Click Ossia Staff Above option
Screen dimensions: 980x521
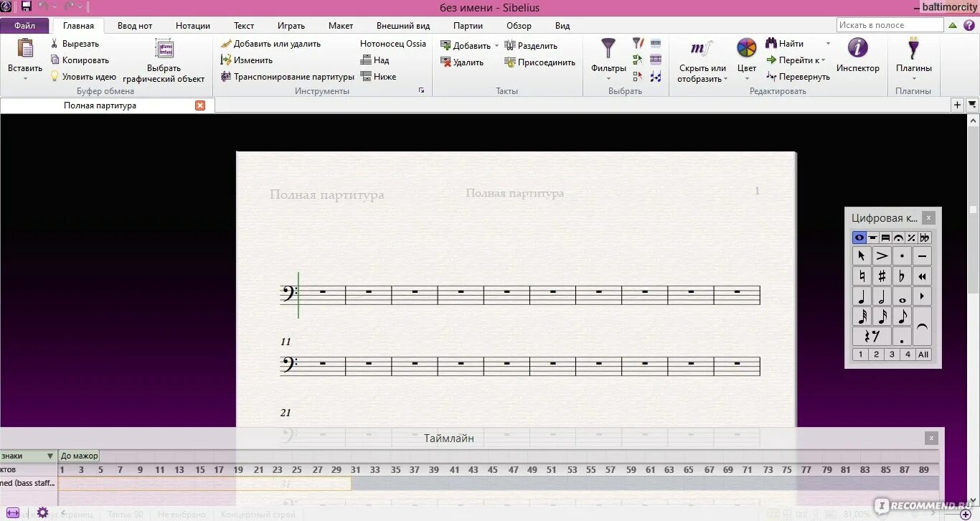[x=375, y=60]
